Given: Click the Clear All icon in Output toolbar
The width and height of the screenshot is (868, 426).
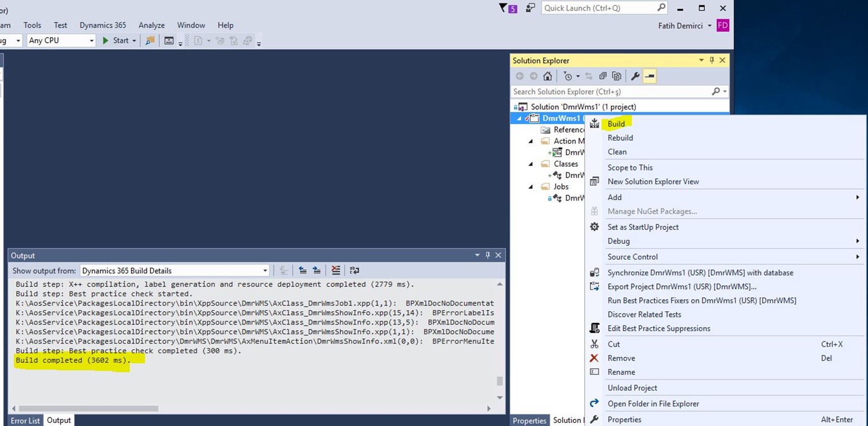Looking at the screenshot, I should (336, 270).
